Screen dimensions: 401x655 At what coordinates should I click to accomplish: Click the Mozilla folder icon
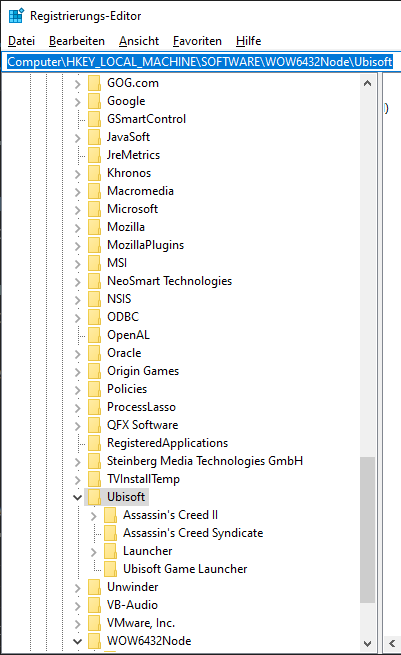pyautogui.click(x=94, y=227)
